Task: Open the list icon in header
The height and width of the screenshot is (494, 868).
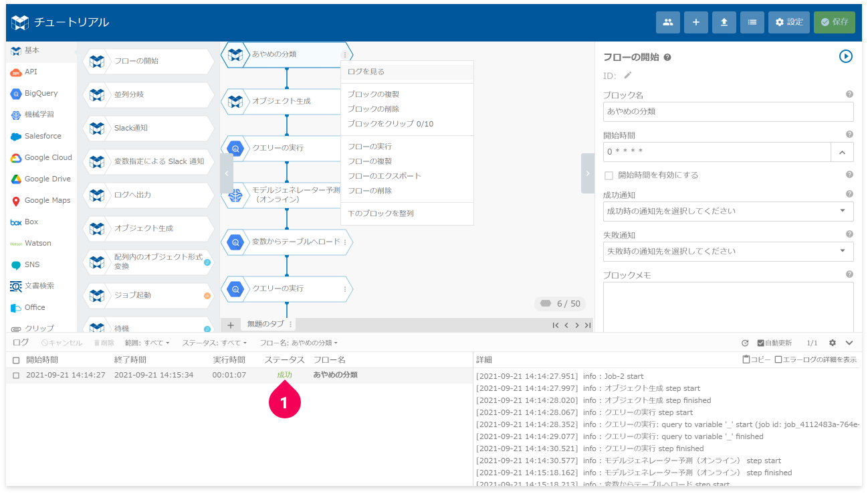Action: (x=752, y=22)
